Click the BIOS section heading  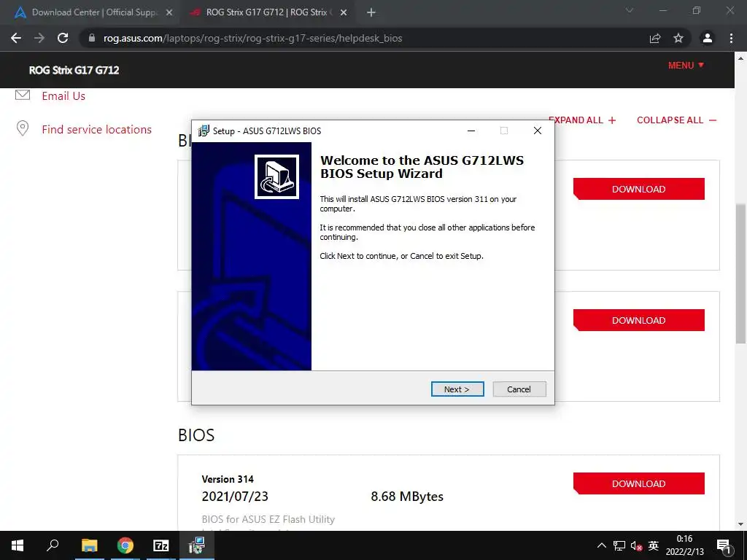[196, 435]
